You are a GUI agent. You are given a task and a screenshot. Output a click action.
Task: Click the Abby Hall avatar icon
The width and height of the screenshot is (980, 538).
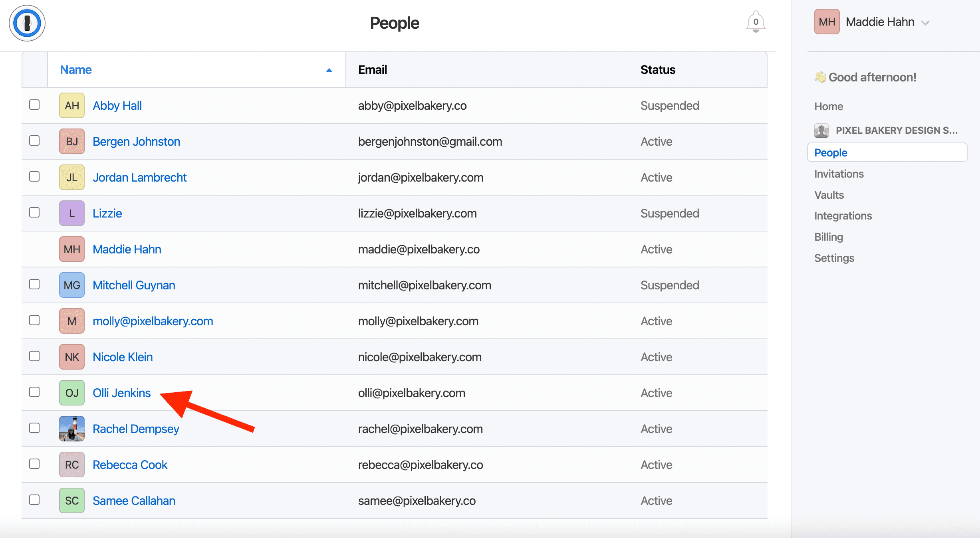point(71,105)
